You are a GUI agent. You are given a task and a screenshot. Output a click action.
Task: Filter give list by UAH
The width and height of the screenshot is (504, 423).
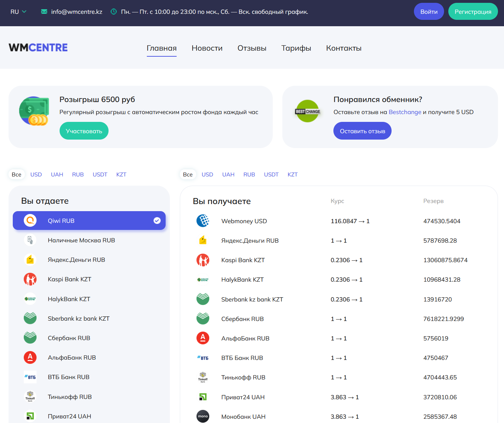coord(57,174)
